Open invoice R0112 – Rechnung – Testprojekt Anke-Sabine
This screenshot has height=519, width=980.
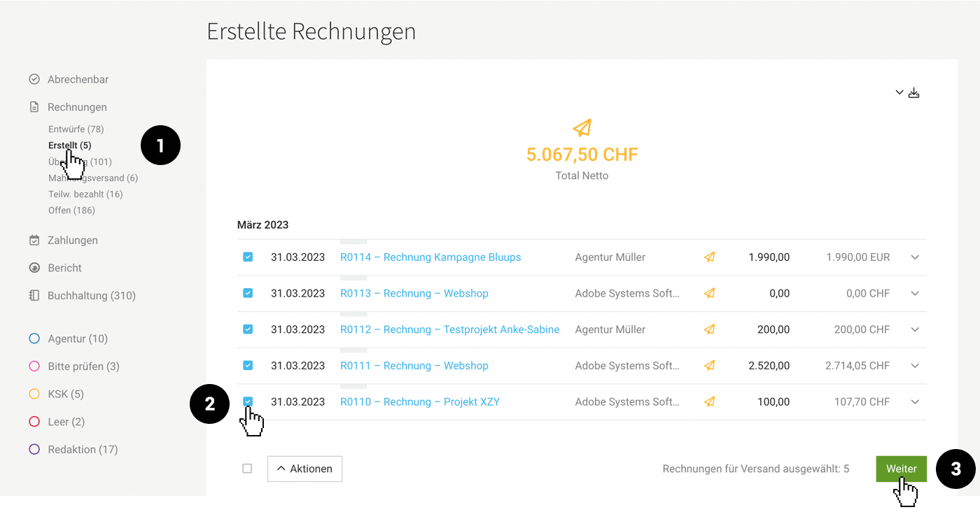click(449, 329)
